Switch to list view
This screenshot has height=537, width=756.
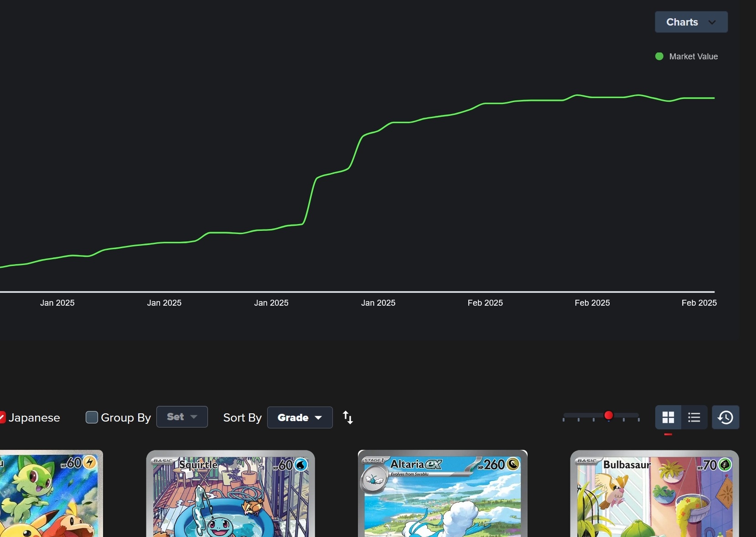[694, 417]
